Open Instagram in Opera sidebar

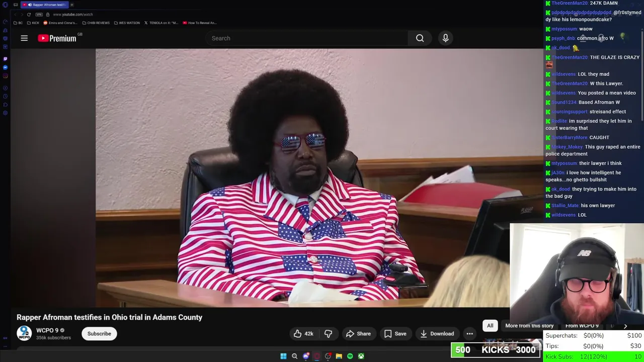click(x=5, y=76)
